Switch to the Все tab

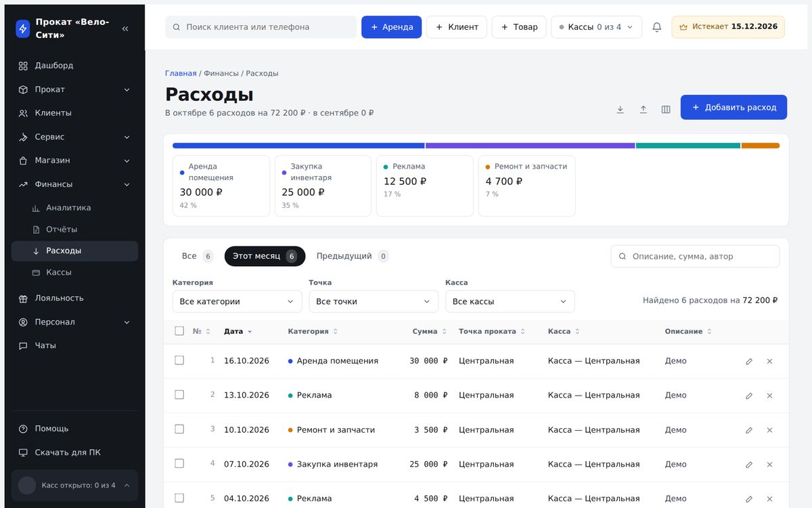[x=197, y=256]
